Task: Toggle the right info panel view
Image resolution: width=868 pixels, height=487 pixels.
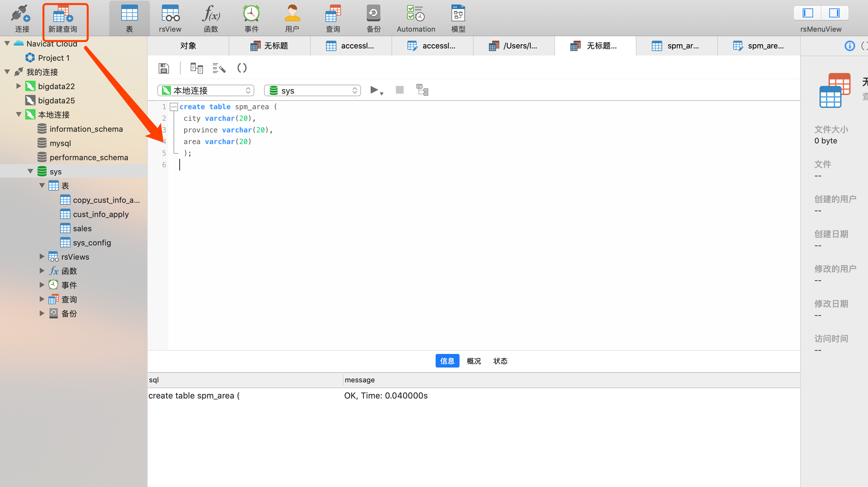Action: (834, 14)
